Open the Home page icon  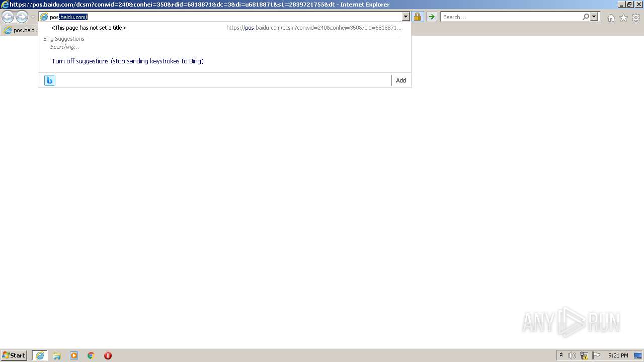tap(611, 18)
